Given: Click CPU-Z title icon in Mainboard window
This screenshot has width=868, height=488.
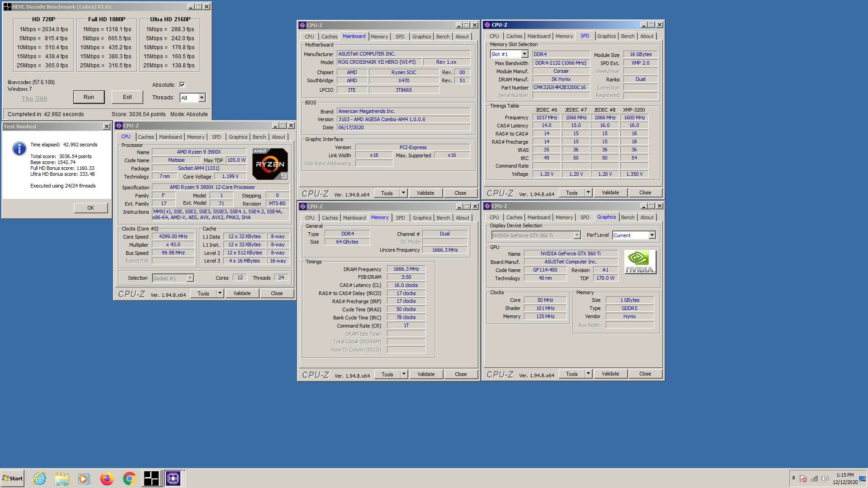Looking at the screenshot, I should click(x=302, y=25).
